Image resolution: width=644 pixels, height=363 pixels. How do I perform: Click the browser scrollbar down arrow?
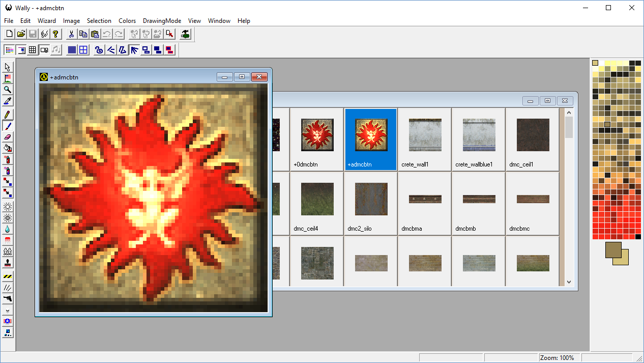pos(569,282)
